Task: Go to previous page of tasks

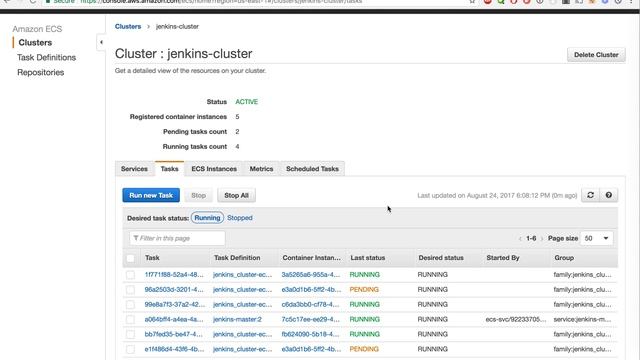Action: pos(520,238)
